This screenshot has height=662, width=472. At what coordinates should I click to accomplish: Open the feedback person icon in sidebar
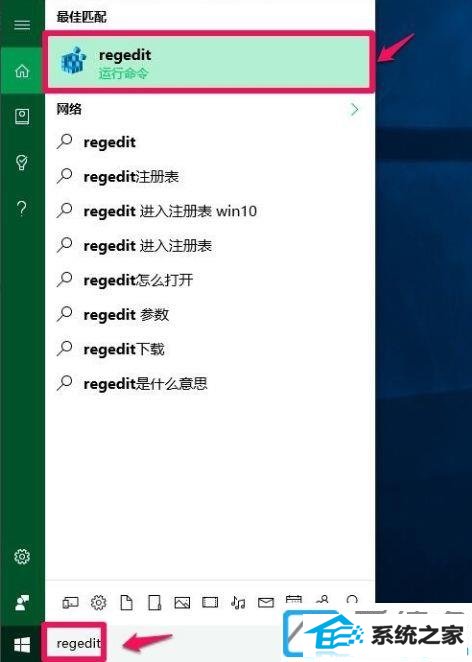tap(22, 602)
